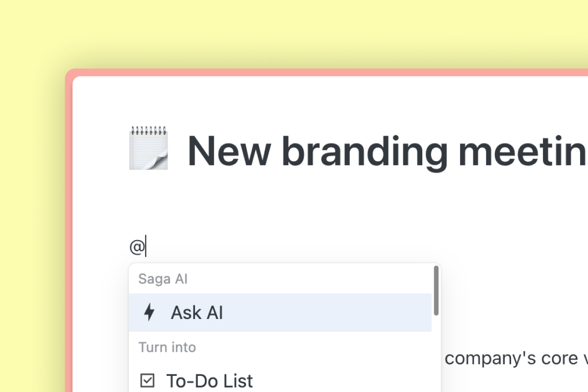The height and width of the screenshot is (392, 588).
Task: Click the "Saga AI" section header
Action: click(163, 279)
